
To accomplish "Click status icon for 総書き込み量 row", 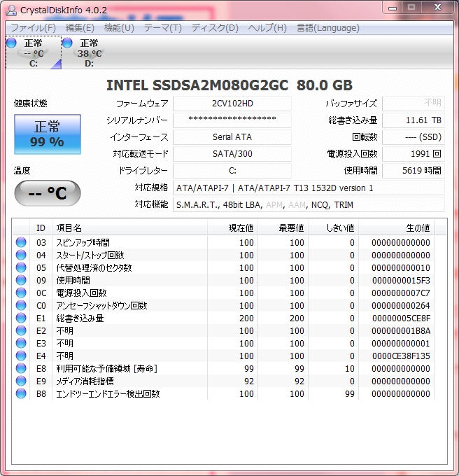I will (22, 318).
